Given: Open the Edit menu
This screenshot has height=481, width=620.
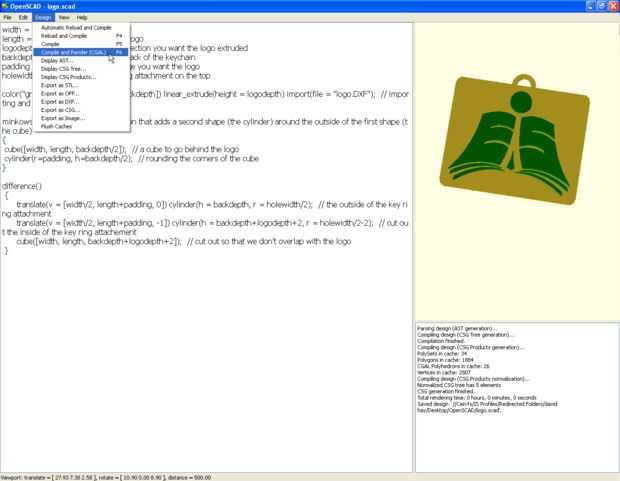Looking at the screenshot, I should pyautogui.click(x=23, y=17).
